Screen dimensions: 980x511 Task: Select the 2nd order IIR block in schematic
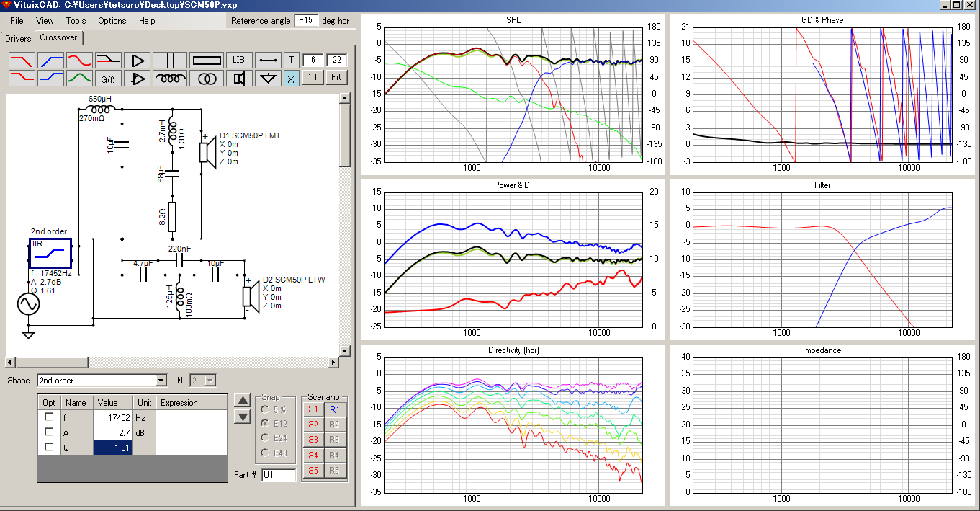click(x=50, y=253)
